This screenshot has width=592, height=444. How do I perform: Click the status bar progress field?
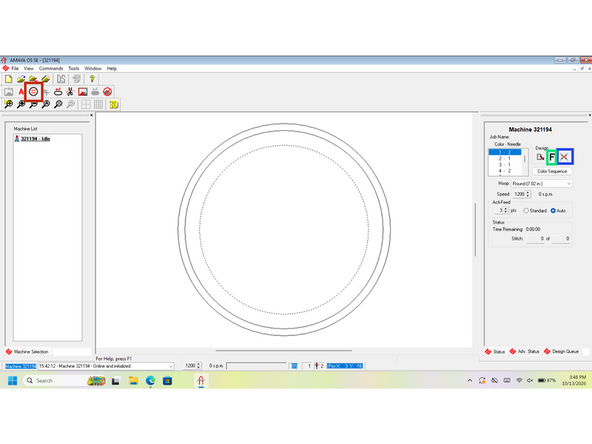(x=256, y=366)
